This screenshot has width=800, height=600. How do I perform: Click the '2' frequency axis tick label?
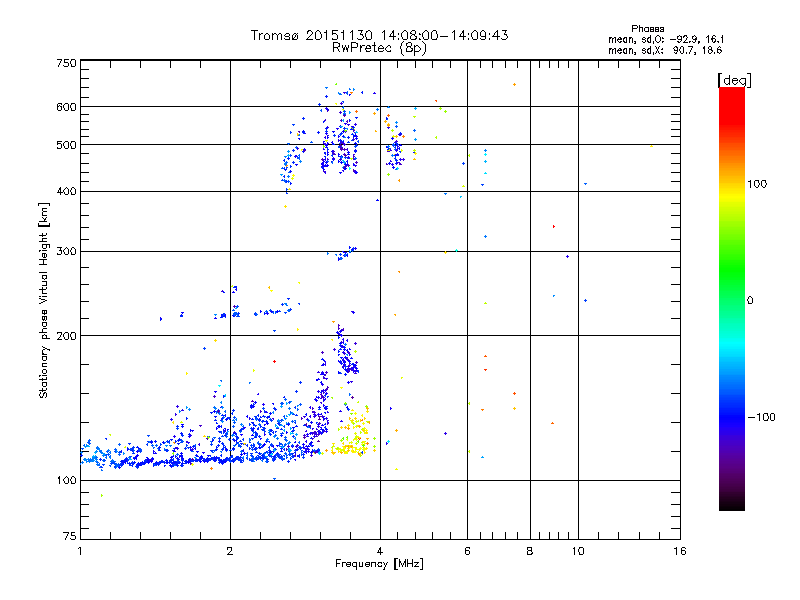coord(230,551)
